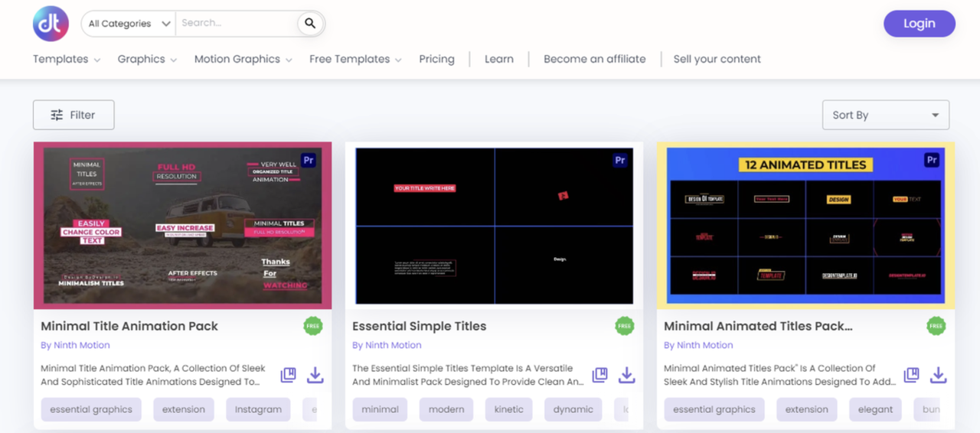Expand the Graphics menu

pos(147,59)
